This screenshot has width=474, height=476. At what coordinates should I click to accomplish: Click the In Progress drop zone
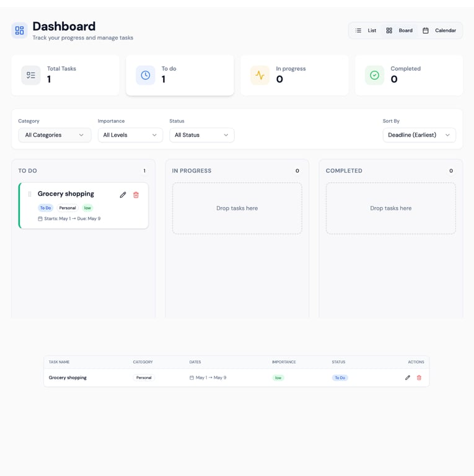click(237, 208)
